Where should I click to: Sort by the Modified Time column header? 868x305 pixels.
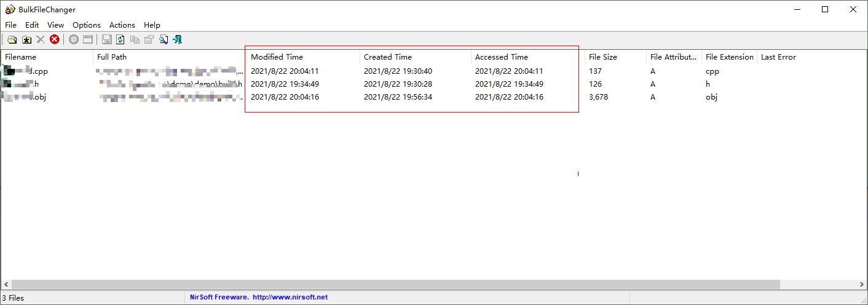click(303, 57)
